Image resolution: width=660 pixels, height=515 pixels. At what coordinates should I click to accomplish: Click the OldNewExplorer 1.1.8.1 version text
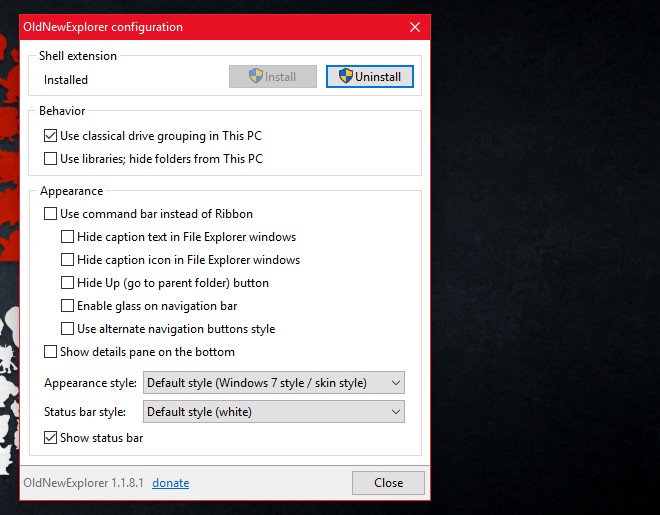point(83,483)
